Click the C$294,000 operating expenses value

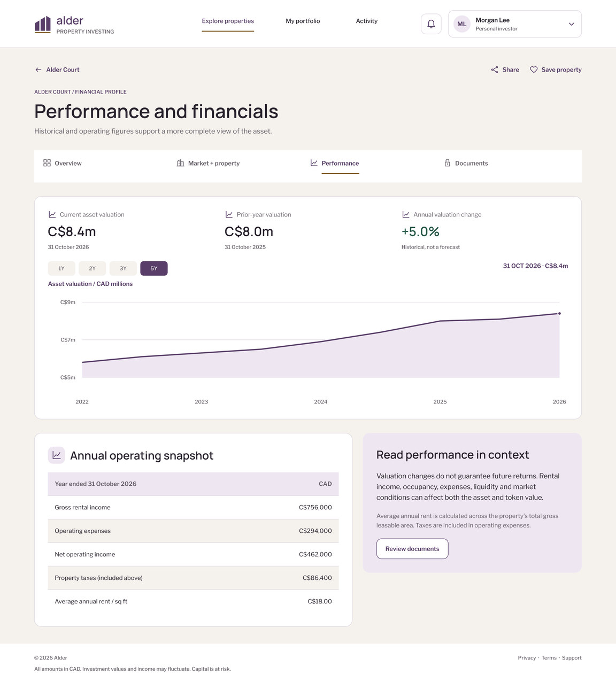315,531
